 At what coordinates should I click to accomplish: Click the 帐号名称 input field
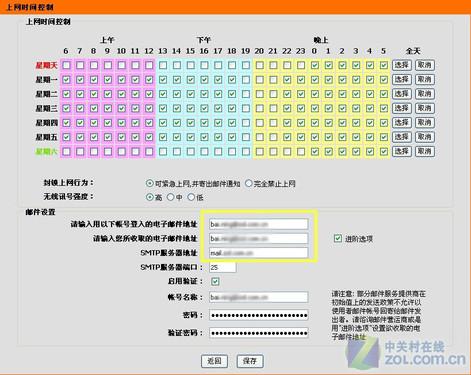[259, 297]
